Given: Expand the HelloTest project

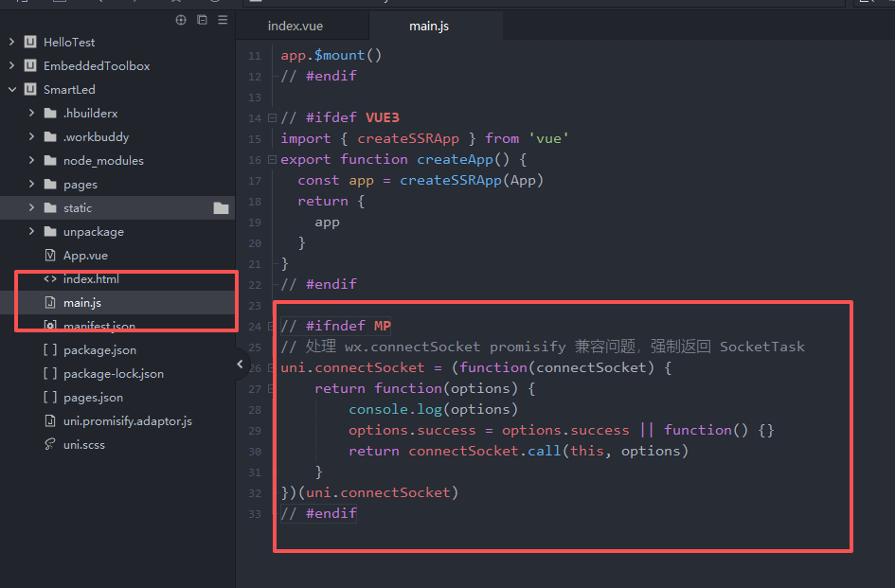Looking at the screenshot, I should pos(12,42).
